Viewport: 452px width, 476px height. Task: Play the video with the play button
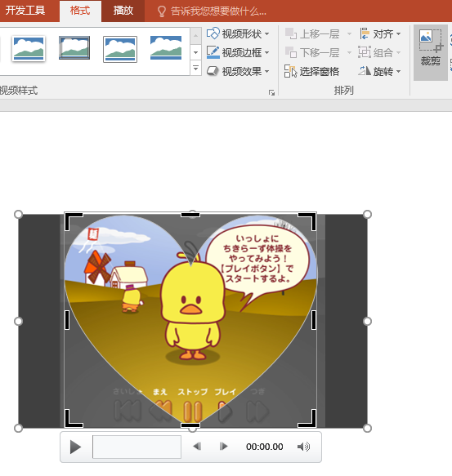(75, 447)
